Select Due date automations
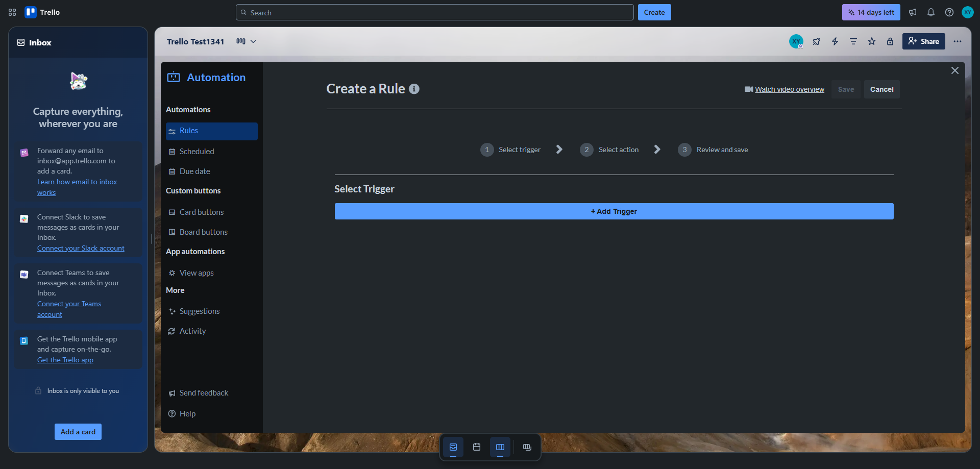Viewport: 980px width, 469px height. point(211,171)
